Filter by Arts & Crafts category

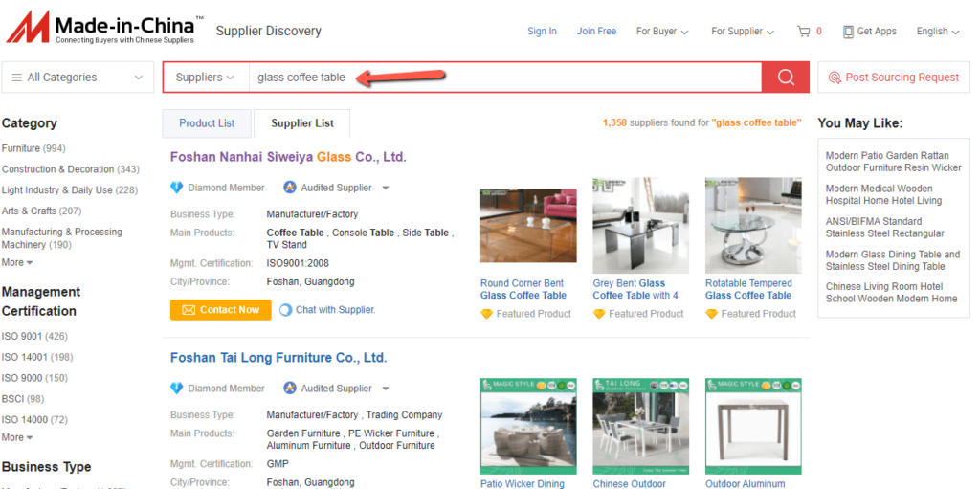(x=42, y=211)
